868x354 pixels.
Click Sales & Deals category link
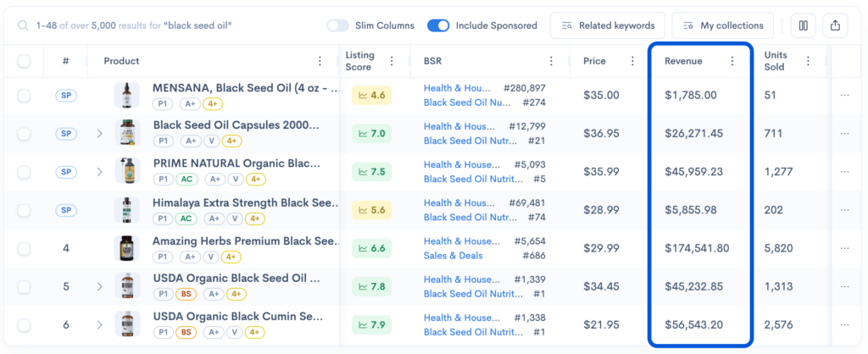point(453,256)
